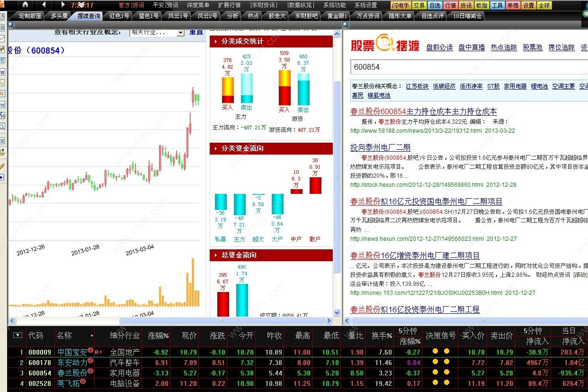Open the 主力持仓成本 headline link
This screenshot has height=392, width=588.
[424, 111]
